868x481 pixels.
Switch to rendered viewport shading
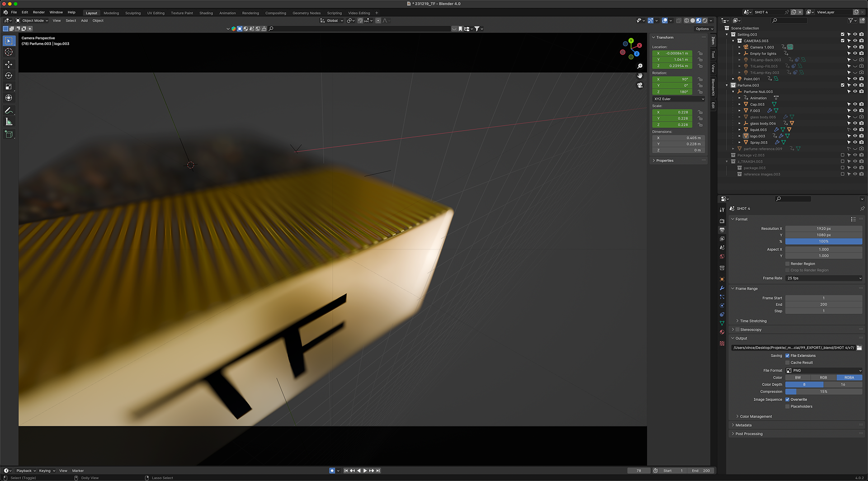(705, 20)
